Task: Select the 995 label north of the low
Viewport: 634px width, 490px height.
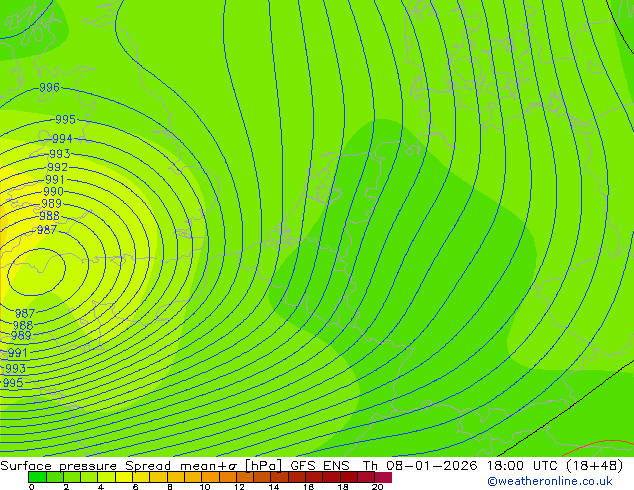Action: coord(66,119)
